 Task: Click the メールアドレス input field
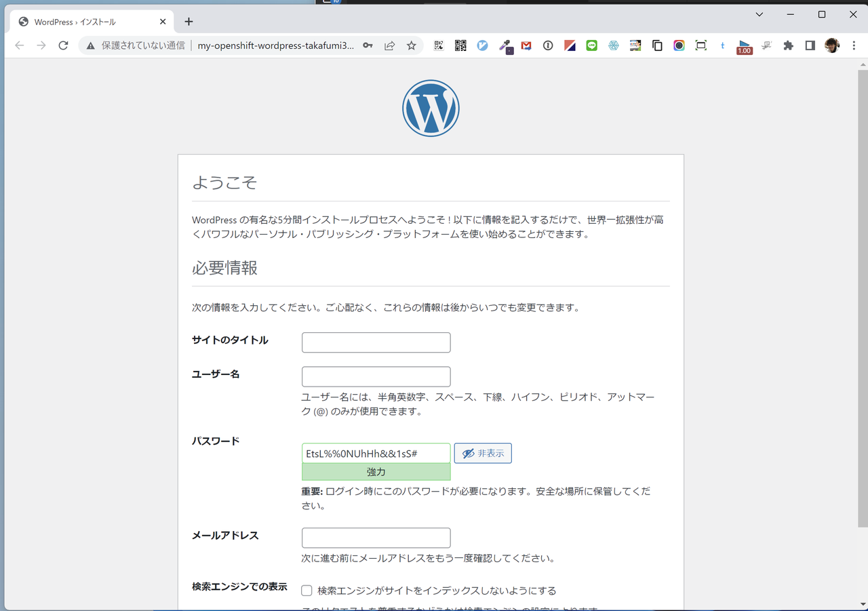[376, 538]
